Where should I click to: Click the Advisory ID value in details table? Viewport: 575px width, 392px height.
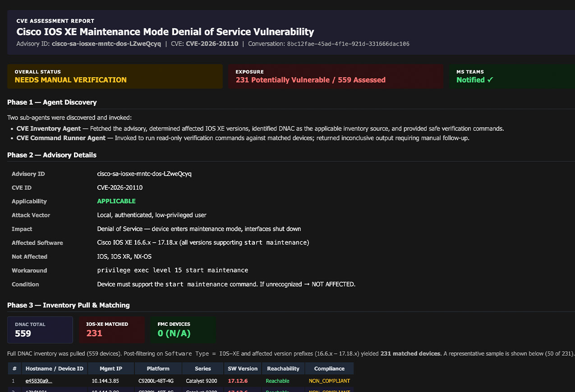pyautogui.click(x=144, y=174)
